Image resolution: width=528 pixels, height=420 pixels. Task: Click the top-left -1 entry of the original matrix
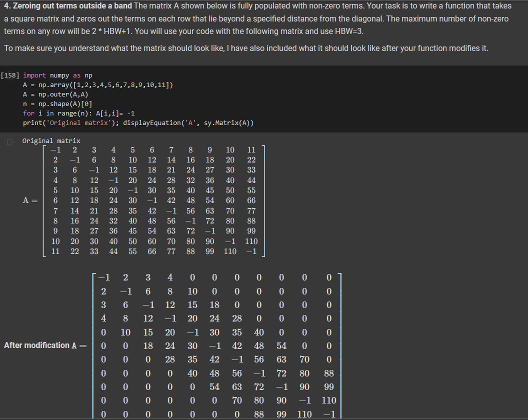[x=55, y=149]
